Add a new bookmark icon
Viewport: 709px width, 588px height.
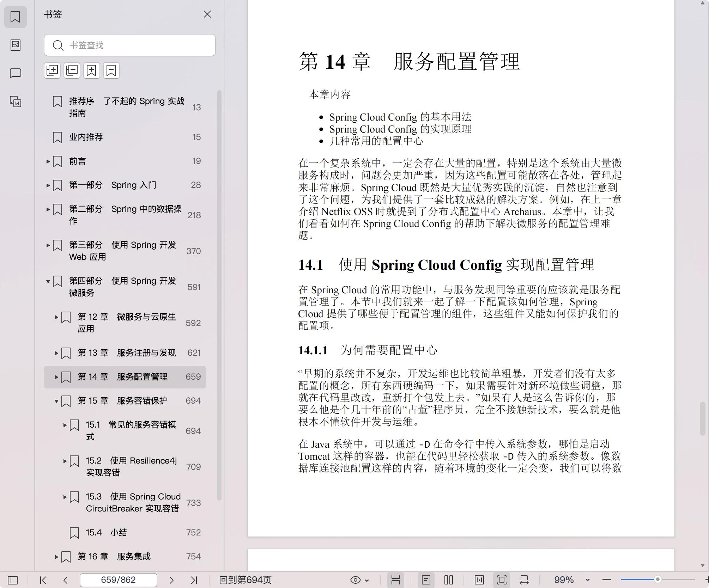click(92, 71)
